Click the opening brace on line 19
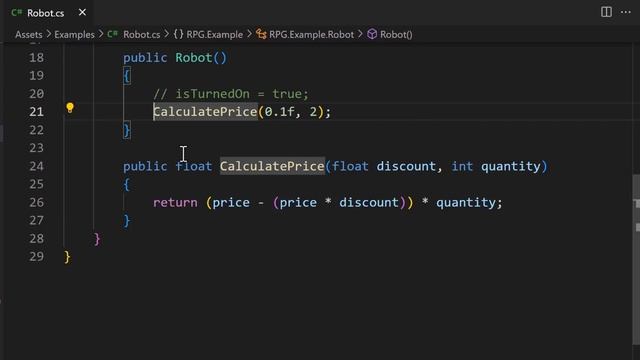The height and width of the screenshot is (360, 640). click(127, 76)
